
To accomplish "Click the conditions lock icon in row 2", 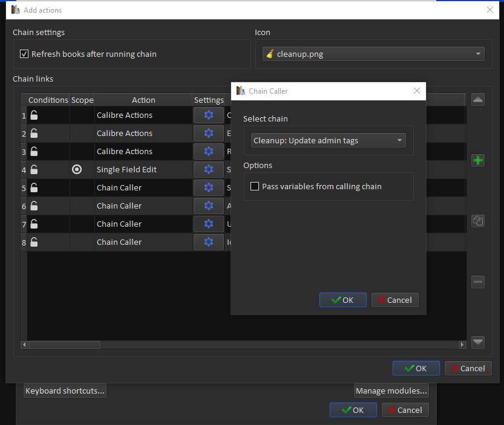I will pyautogui.click(x=34, y=133).
